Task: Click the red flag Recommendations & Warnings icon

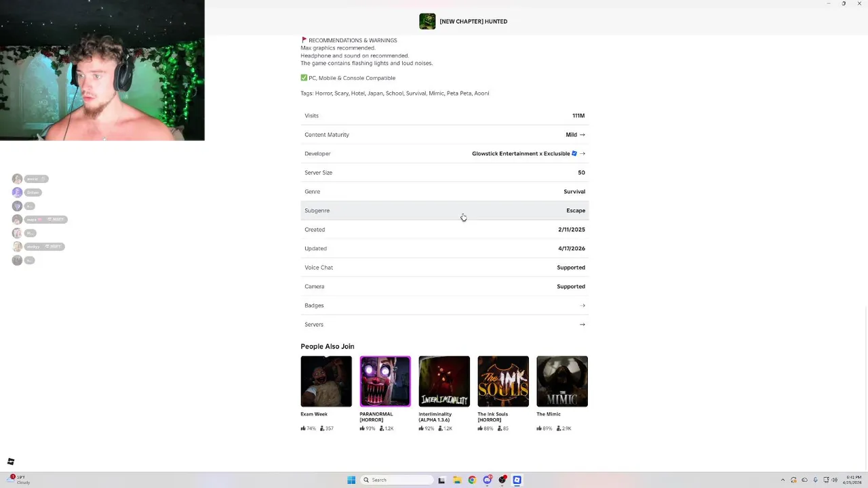Action: (304, 40)
